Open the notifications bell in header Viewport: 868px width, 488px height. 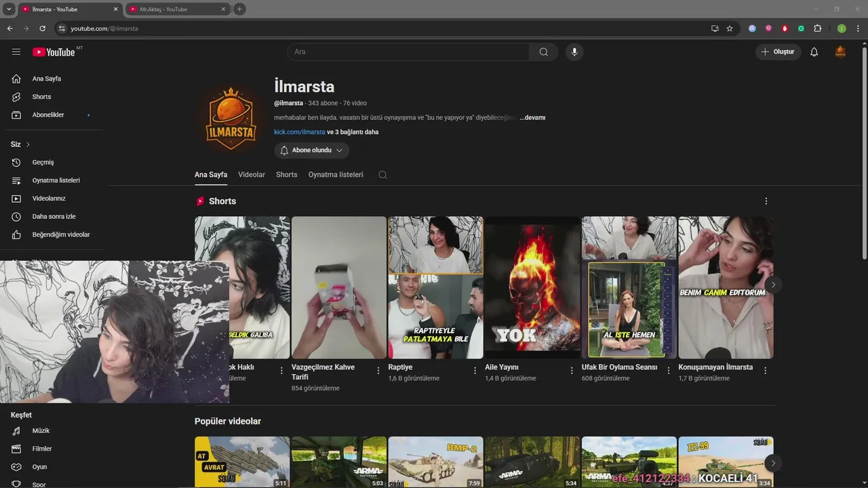(814, 52)
